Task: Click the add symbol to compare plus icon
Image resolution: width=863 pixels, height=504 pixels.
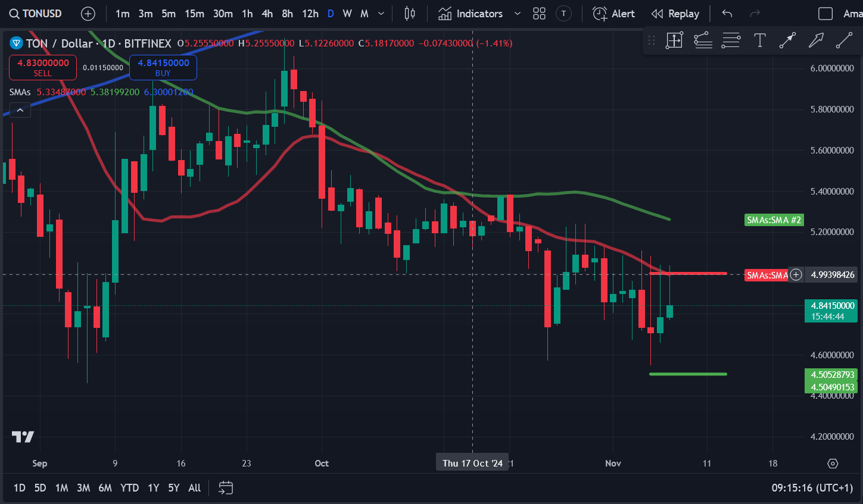Action: (x=88, y=14)
